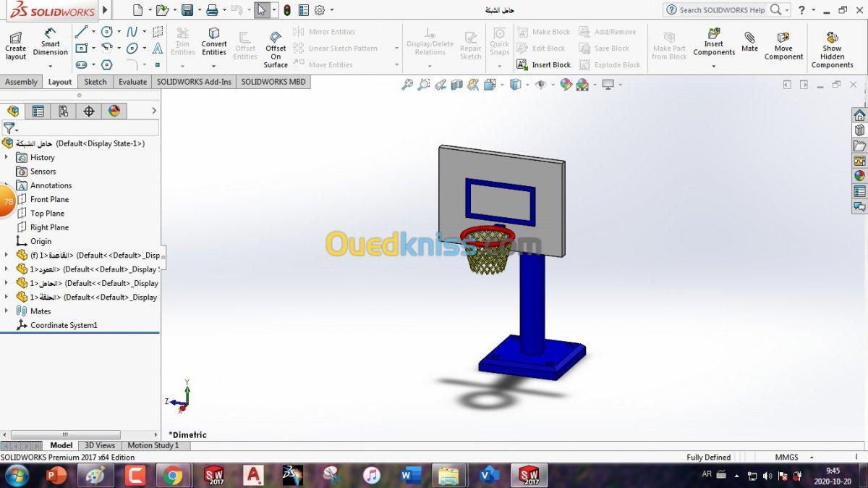The width and height of the screenshot is (868, 488).
Task: Click the Rebuild traffic light icon
Action: pyautogui.click(x=287, y=10)
